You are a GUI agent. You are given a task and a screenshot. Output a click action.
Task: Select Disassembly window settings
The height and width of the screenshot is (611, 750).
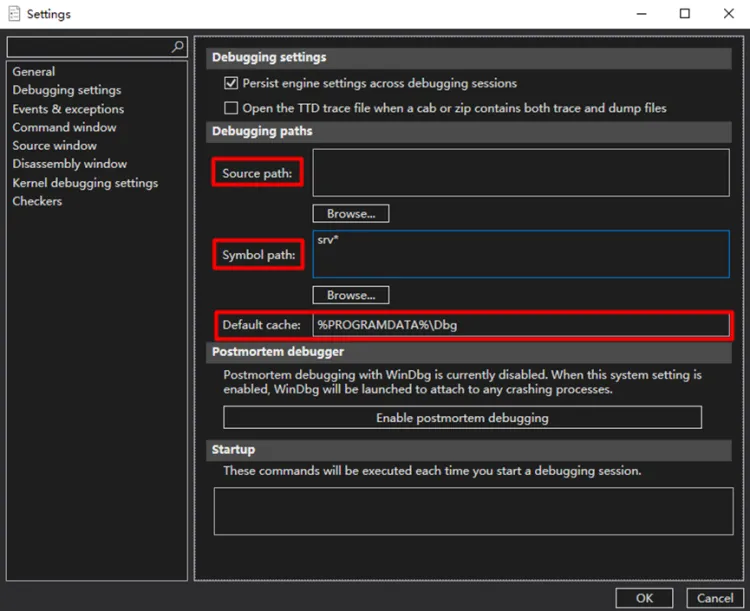coord(70,164)
